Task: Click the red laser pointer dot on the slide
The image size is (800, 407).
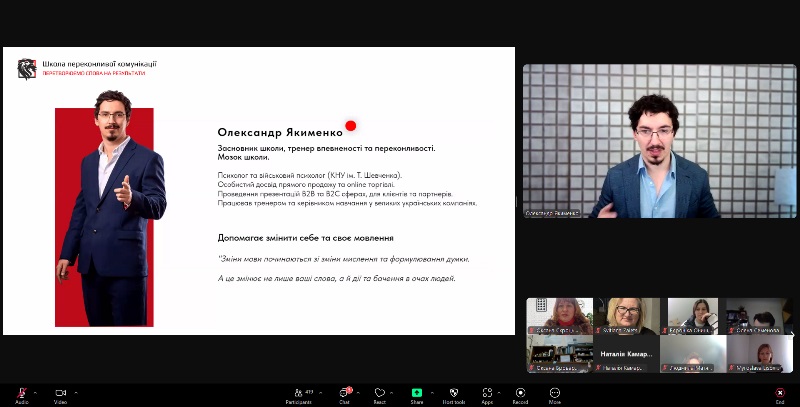Action: click(351, 125)
